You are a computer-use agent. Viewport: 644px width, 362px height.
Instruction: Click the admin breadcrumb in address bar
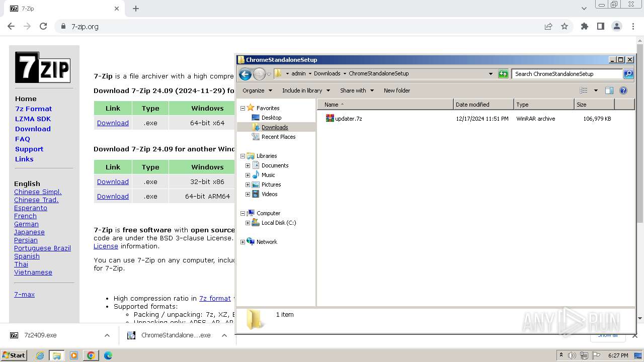tap(298, 73)
